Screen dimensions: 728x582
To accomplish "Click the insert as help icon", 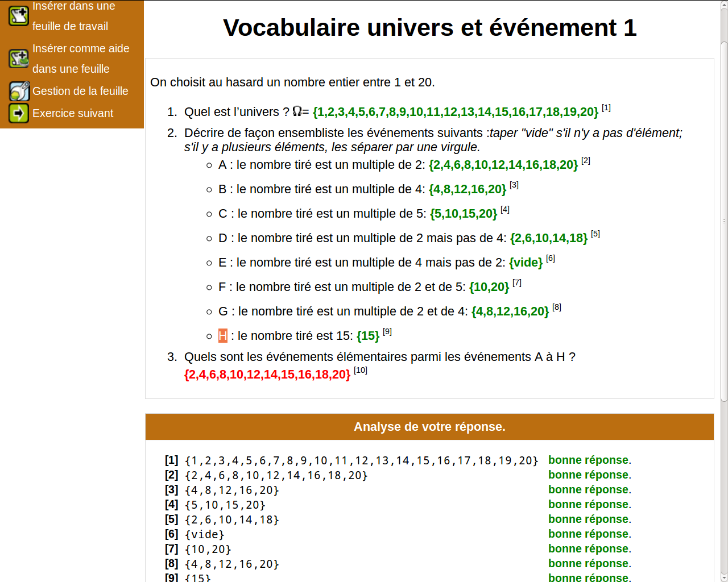I will 19,59.
